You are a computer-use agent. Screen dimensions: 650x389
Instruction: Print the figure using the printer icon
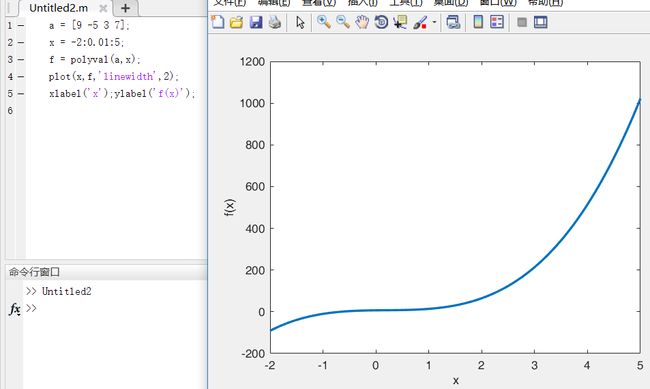pos(274,22)
